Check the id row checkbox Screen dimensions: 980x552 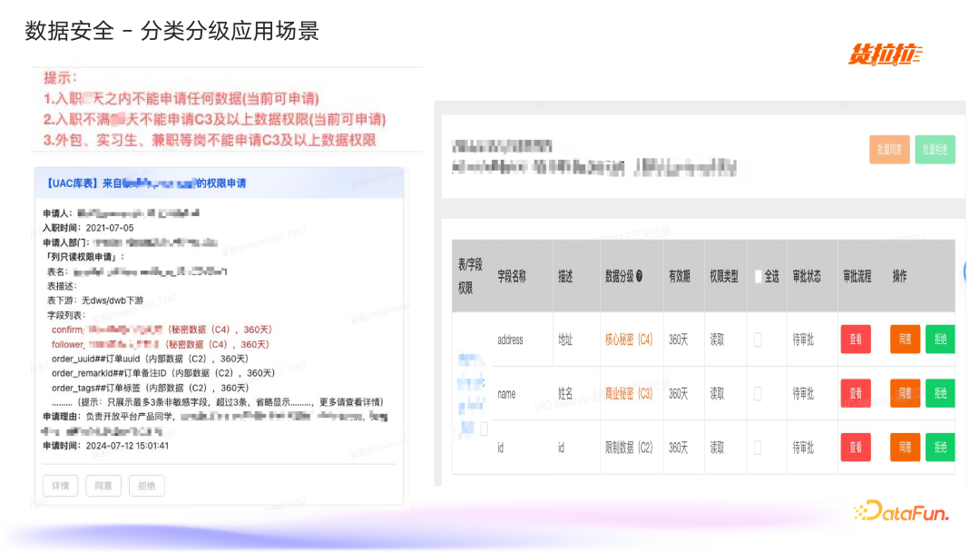[x=758, y=447]
